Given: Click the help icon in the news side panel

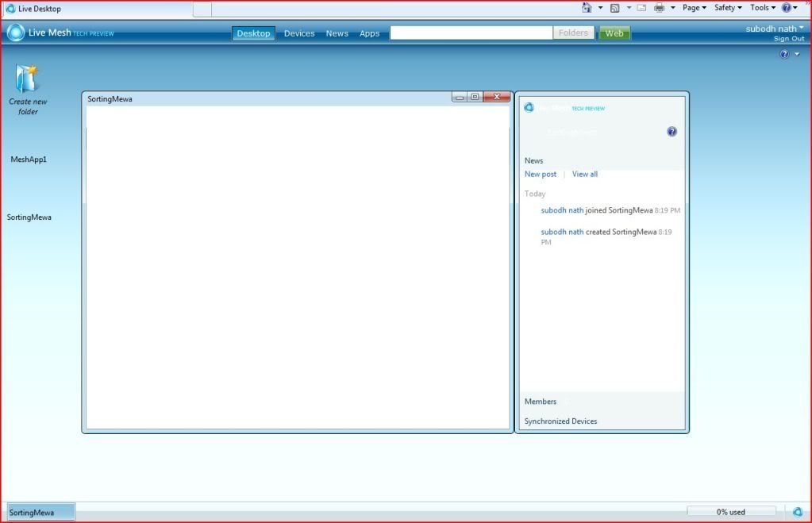Looking at the screenshot, I should [x=672, y=132].
